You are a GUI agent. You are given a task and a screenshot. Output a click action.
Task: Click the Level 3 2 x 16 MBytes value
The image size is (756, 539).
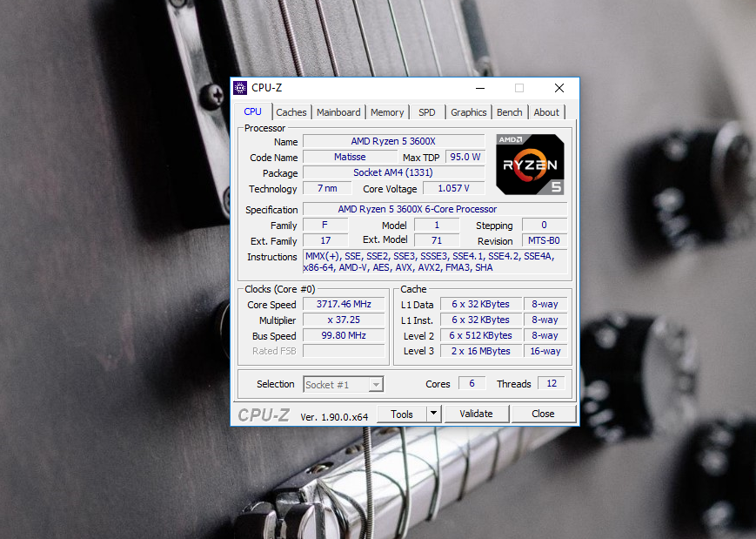click(x=481, y=351)
